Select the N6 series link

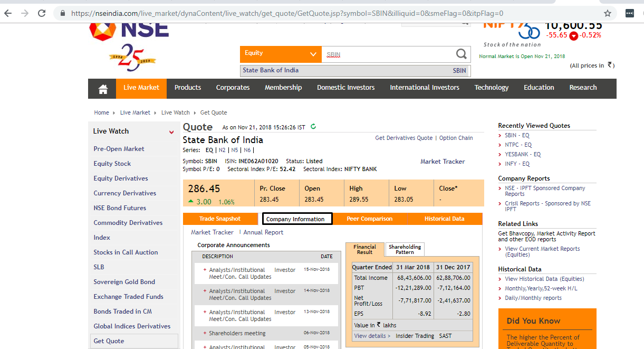(247, 150)
